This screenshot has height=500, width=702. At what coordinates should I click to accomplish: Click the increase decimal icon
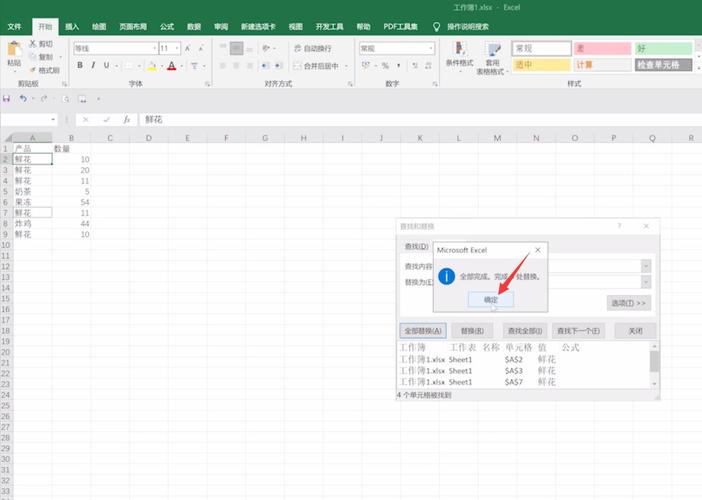pyautogui.click(x=415, y=66)
